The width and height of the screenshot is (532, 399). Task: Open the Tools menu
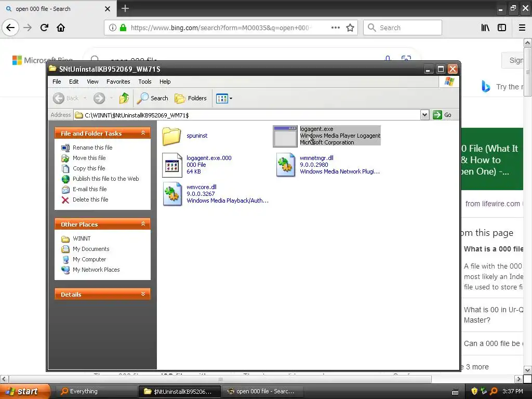point(144,82)
